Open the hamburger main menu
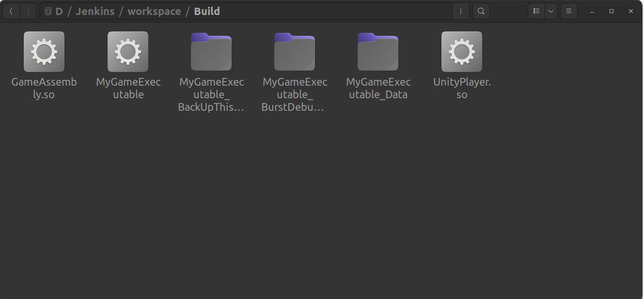 pyautogui.click(x=569, y=11)
